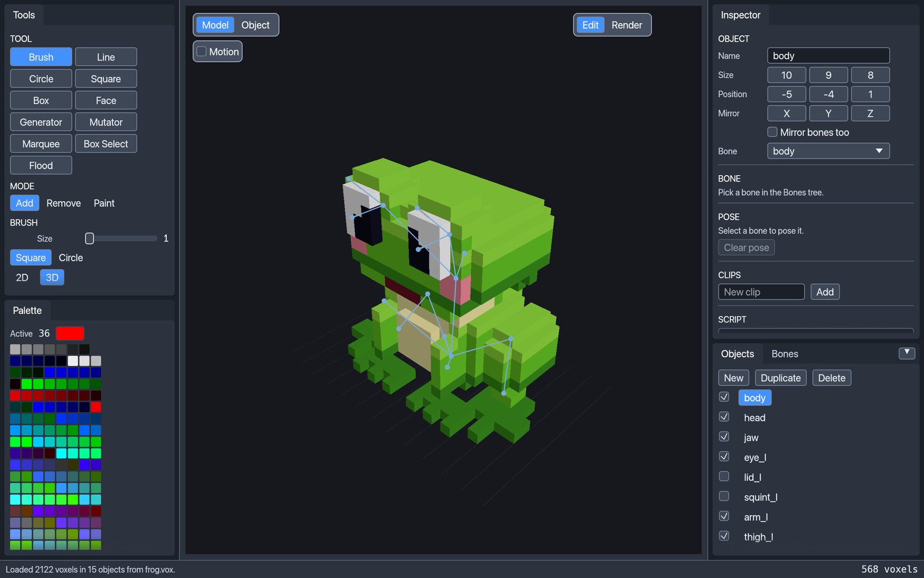The width and height of the screenshot is (924, 578).
Task: Choose the Square tool button
Action: (106, 79)
